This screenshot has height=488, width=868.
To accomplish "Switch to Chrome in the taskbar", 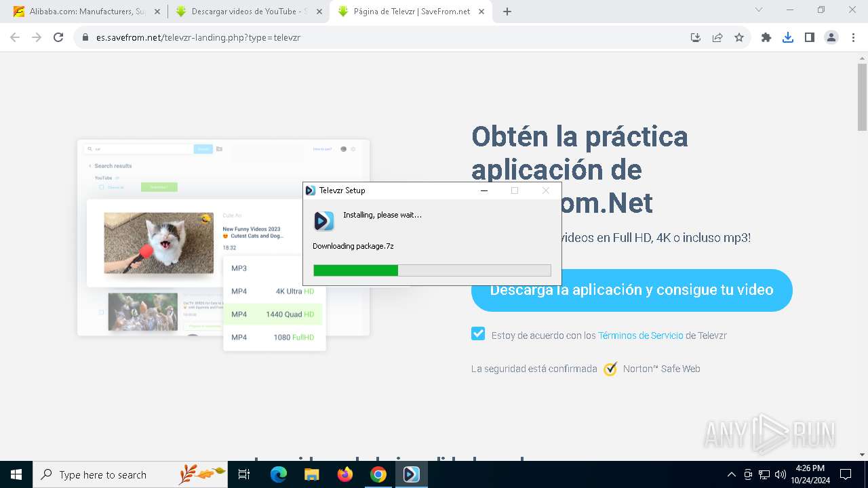I will tap(378, 474).
